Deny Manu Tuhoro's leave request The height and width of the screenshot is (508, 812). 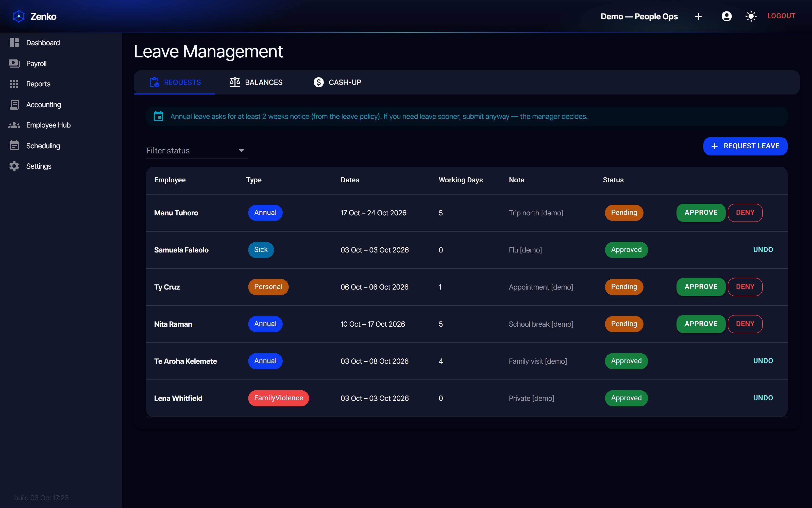point(745,213)
